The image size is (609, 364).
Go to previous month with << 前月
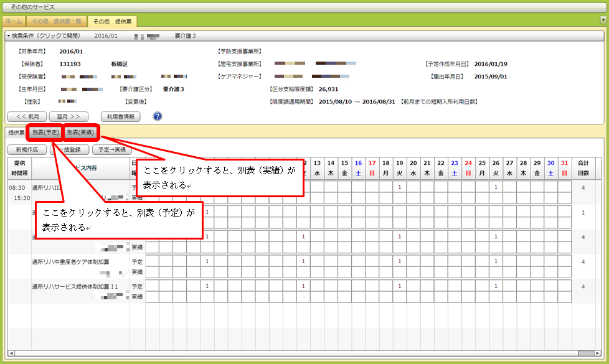[x=27, y=116]
